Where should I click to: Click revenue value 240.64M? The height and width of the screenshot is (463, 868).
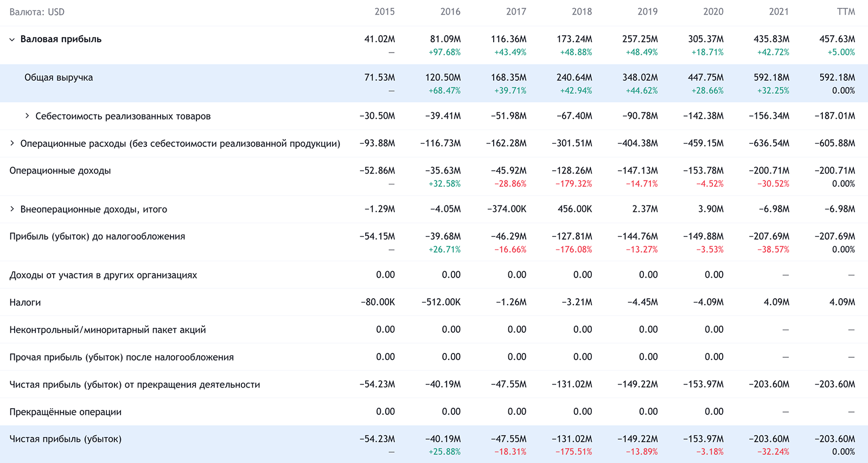pyautogui.click(x=575, y=78)
